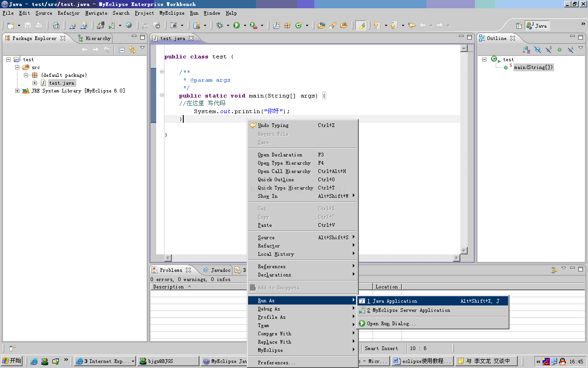Screen dimensions: 588x368
Task: Click the green Open Run Dialog icon
Action: tap(362, 323)
